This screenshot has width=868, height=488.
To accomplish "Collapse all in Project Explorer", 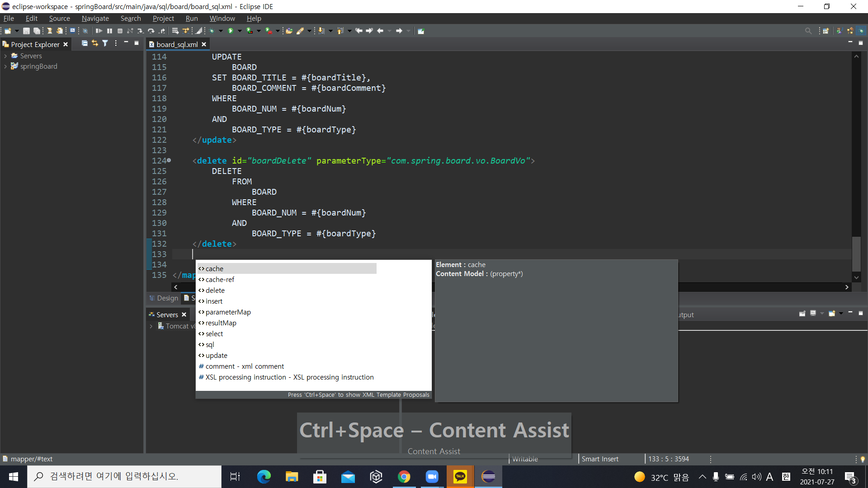I will (85, 43).
